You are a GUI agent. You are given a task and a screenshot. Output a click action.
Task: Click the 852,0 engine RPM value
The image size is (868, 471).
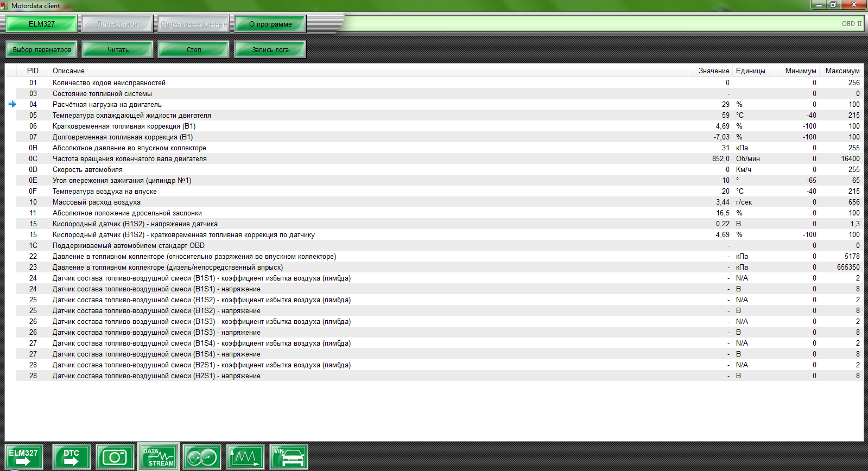click(721, 158)
